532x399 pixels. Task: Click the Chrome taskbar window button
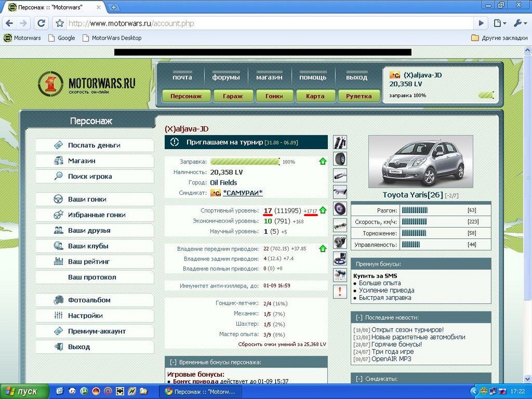point(201,392)
